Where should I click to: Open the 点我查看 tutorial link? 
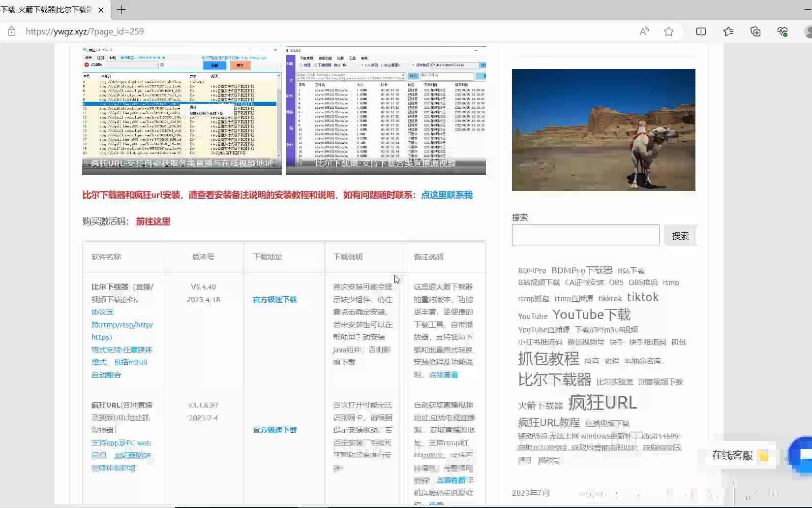[443, 375]
